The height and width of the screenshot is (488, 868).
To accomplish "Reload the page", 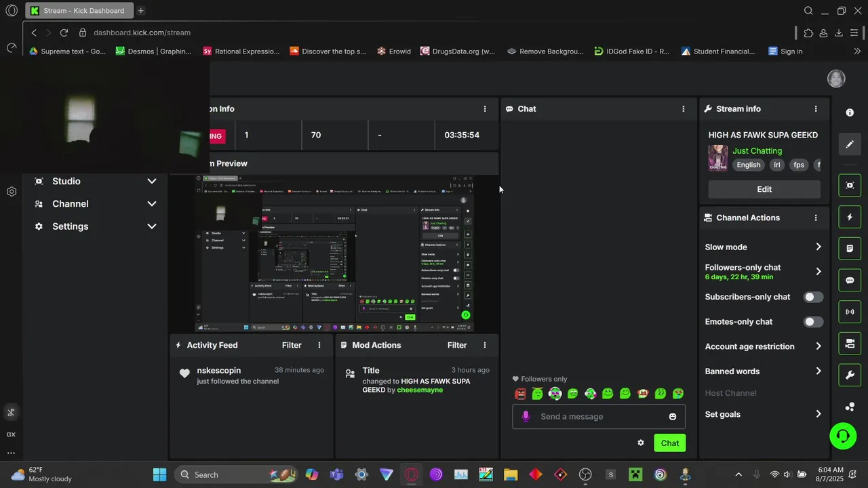I will [64, 33].
